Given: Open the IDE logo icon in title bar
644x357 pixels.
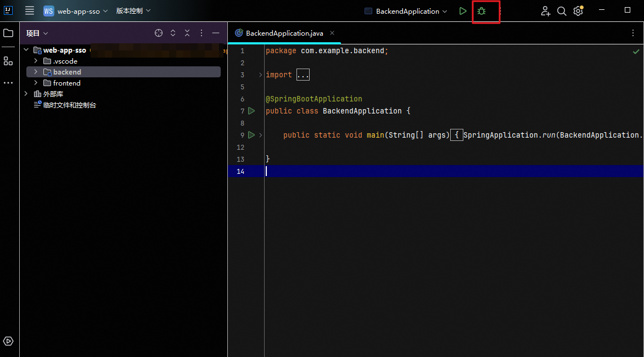Looking at the screenshot, I should pyautogui.click(x=8, y=10).
